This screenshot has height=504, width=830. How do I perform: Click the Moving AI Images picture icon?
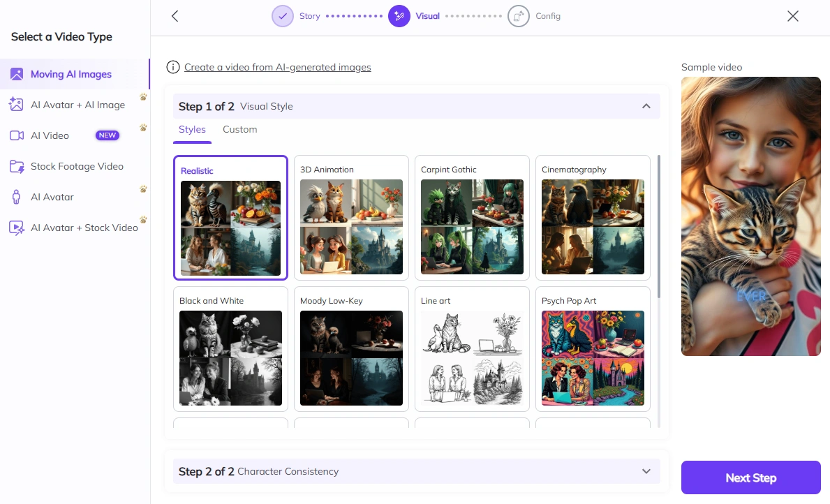click(17, 74)
